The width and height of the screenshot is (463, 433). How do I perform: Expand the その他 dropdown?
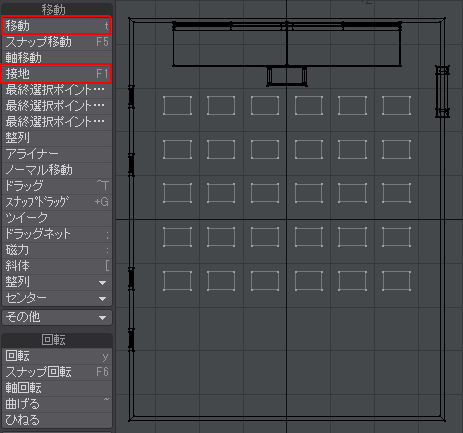[x=57, y=317]
